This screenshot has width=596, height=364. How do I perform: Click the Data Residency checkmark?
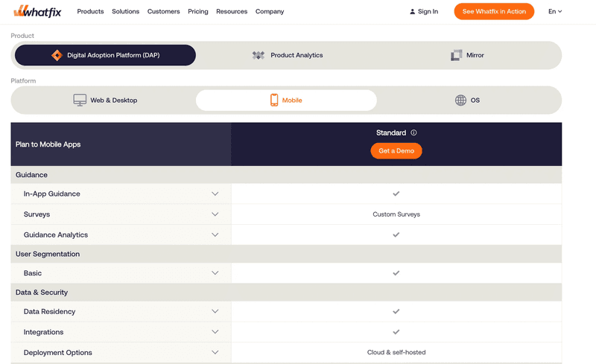point(396,312)
